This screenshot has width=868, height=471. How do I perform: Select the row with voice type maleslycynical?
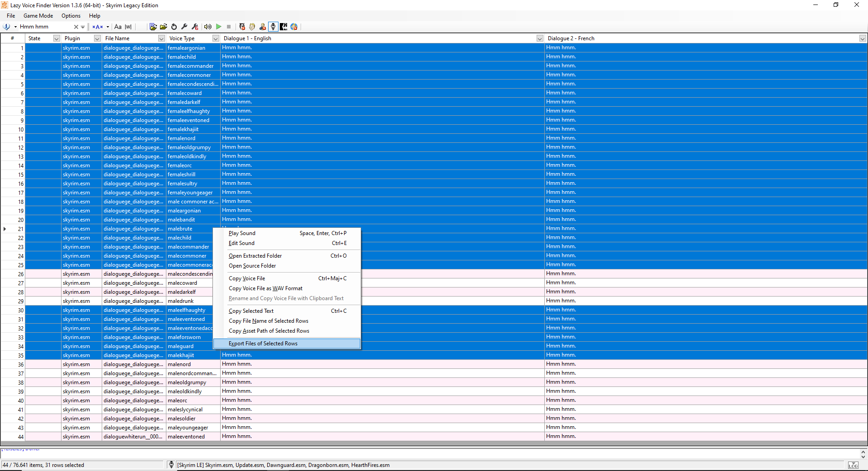pyautogui.click(x=434, y=410)
